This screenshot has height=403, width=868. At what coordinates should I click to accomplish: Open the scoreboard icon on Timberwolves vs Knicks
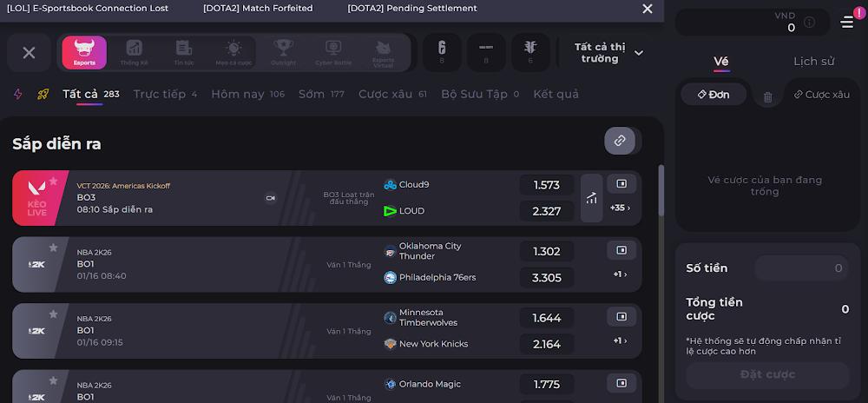pos(621,317)
